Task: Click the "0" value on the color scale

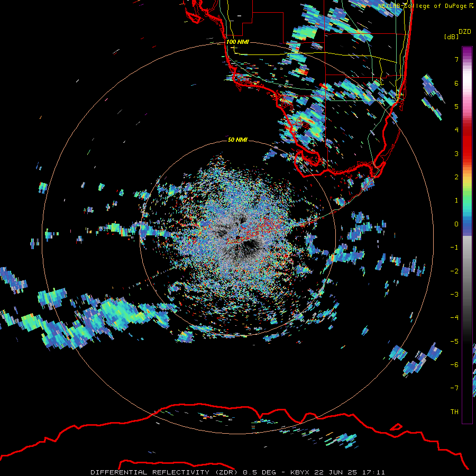Action: [456, 224]
